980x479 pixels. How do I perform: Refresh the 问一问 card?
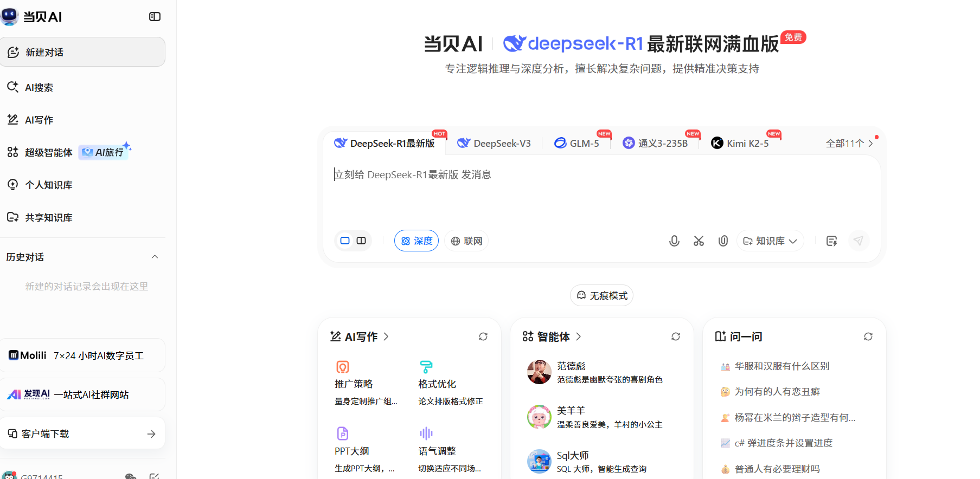[x=868, y=336]
